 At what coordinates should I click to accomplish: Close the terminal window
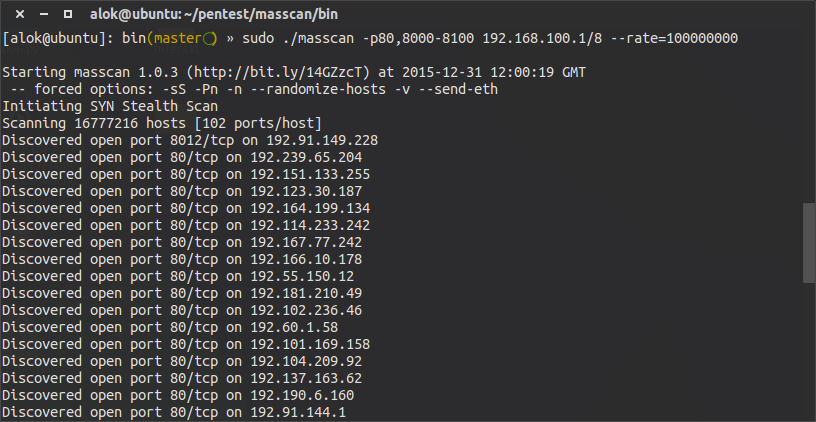[x=20, y=15]
